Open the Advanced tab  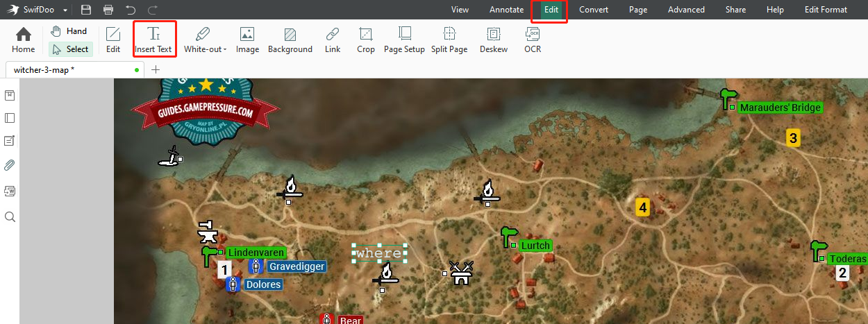click(x=686, y=10)
